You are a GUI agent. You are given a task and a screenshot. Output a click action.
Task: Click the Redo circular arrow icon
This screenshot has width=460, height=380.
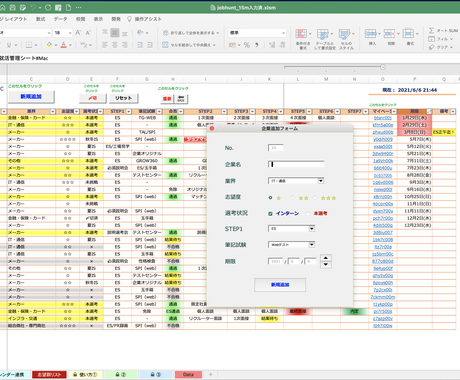tap(48, 7)
